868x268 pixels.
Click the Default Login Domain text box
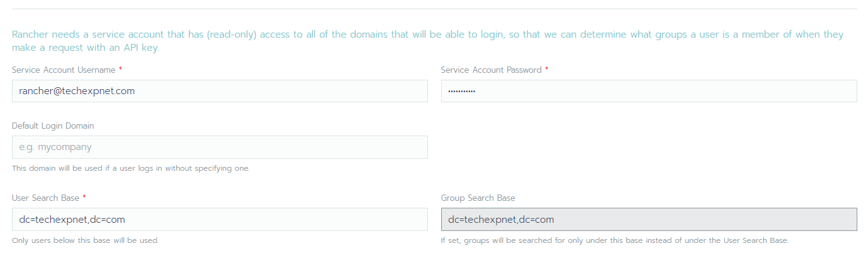pyautogui.click(x=219, y=147)
